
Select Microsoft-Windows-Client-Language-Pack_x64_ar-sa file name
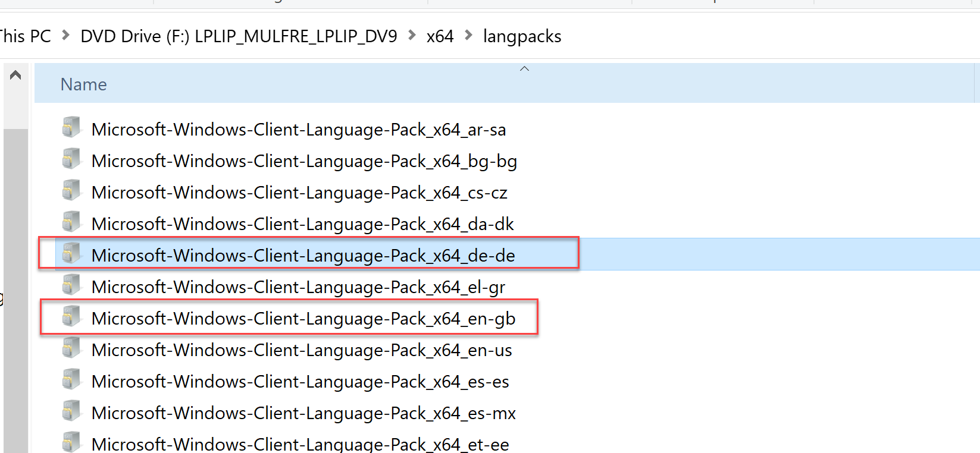[299, 130]
